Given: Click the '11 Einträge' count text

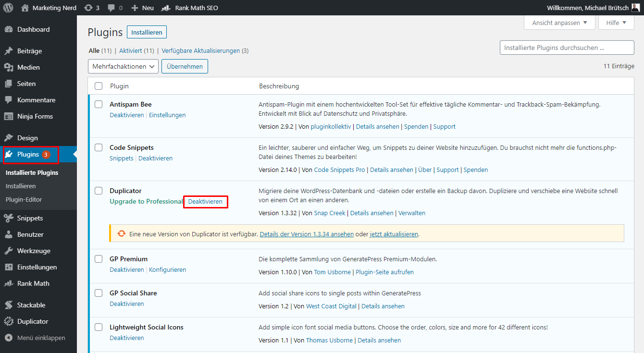Looking at the screenshot, I should point(619,66).
